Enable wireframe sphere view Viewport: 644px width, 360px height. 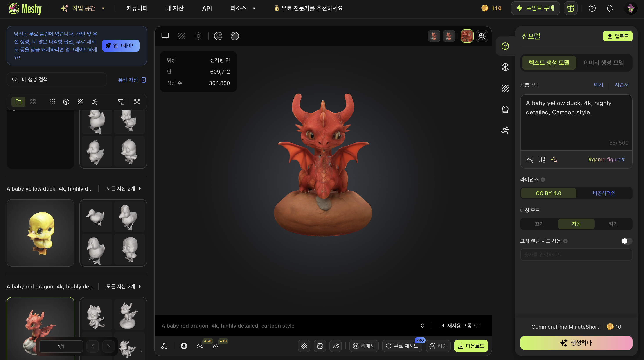[x=218, y=36]
